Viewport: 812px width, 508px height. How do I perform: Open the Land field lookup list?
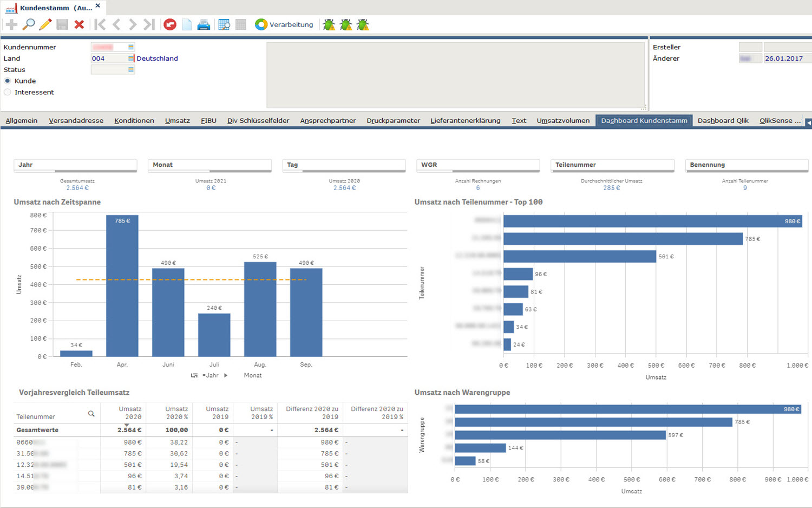[x=130, y=58]
